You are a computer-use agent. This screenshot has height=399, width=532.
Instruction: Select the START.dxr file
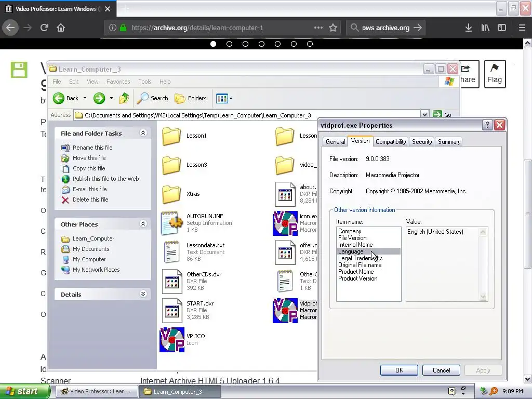click(188, 311)
